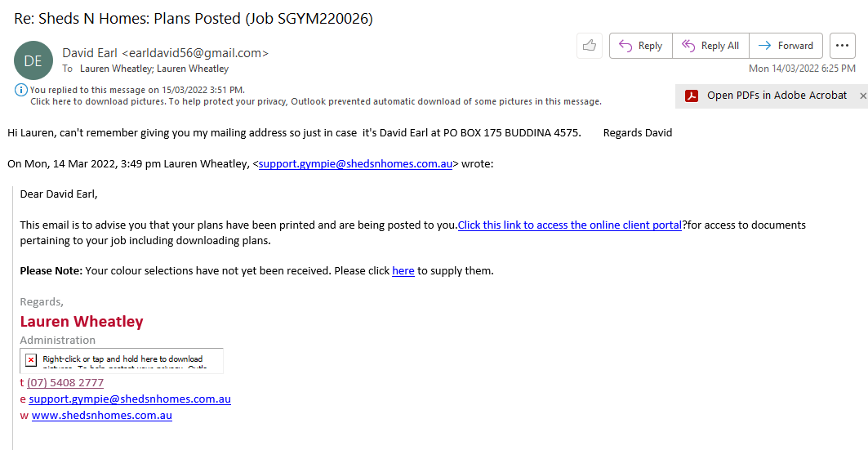Open the www.shedsnhomes.com.au website link
This screenshot has width=868, height=450.
point(102,415)
